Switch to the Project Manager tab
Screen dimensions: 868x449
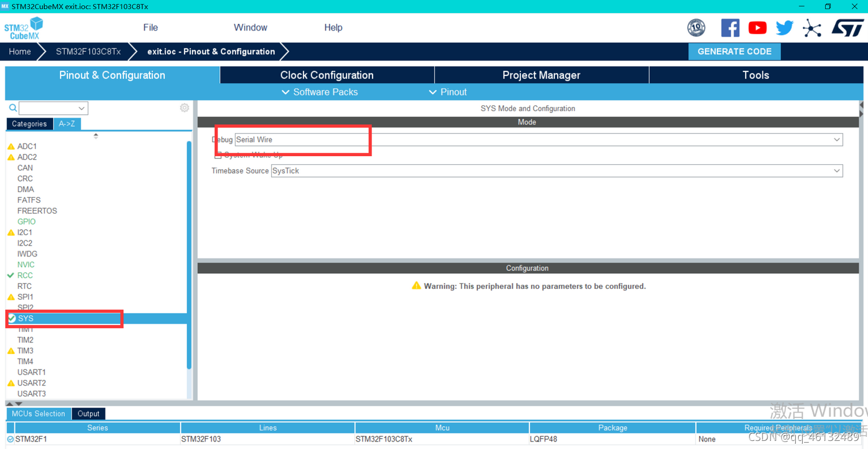(542, 75)
